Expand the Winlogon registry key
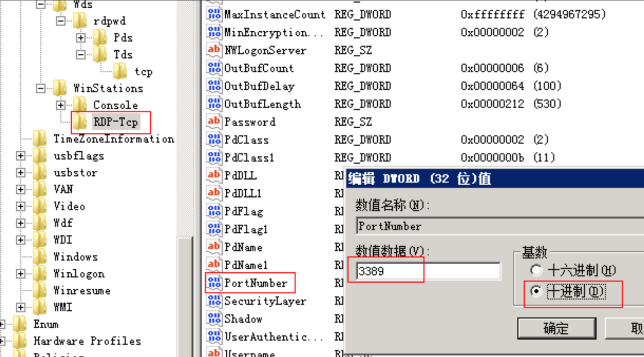 20,274
